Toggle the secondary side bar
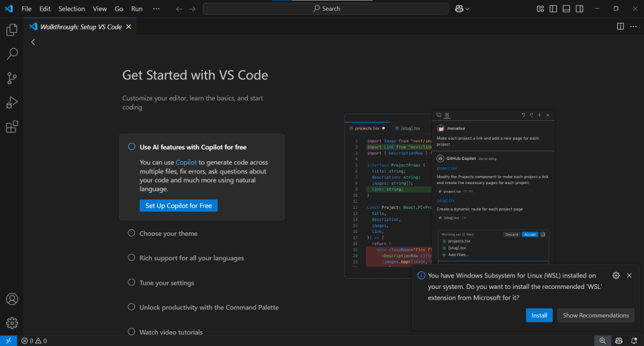 580,9
